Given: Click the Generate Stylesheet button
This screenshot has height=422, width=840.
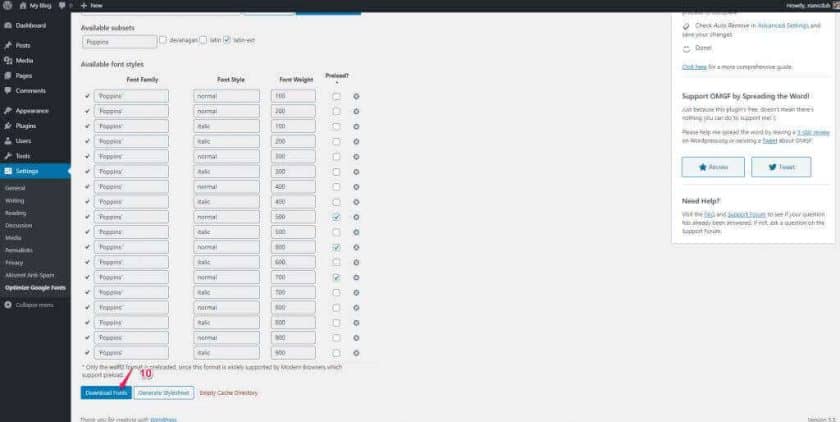Looking at the screenshot, I should click(x=163, y=393).
